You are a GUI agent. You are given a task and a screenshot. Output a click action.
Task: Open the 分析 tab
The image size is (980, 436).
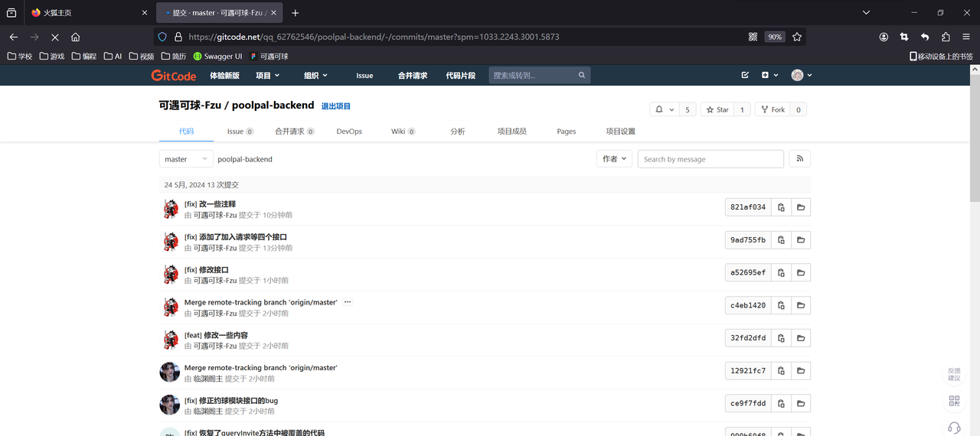(x=457, y=132)
